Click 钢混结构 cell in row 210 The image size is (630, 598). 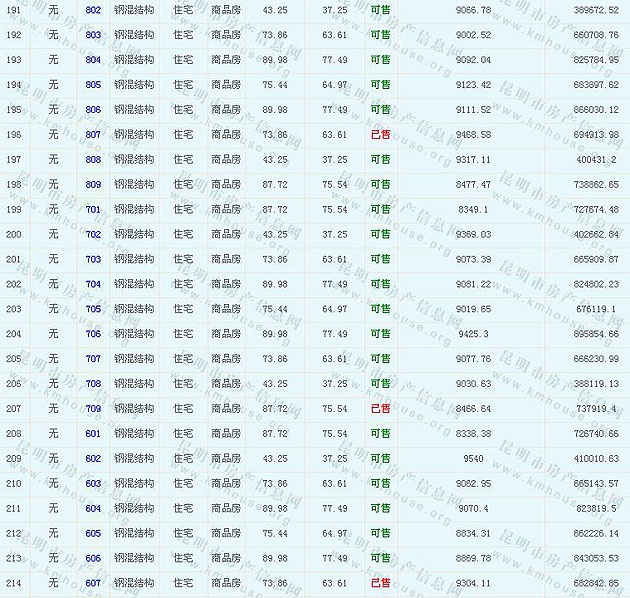[x=134, y=484]
